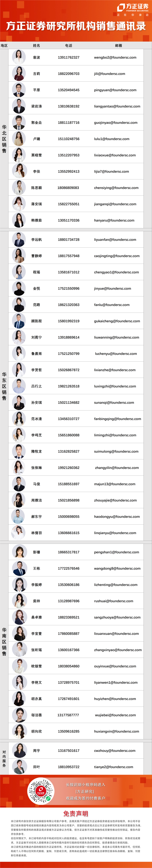The image size is (152, 868).
Task: Click email wengbo2@foundersc.com
Action: [x=115, y=58]
